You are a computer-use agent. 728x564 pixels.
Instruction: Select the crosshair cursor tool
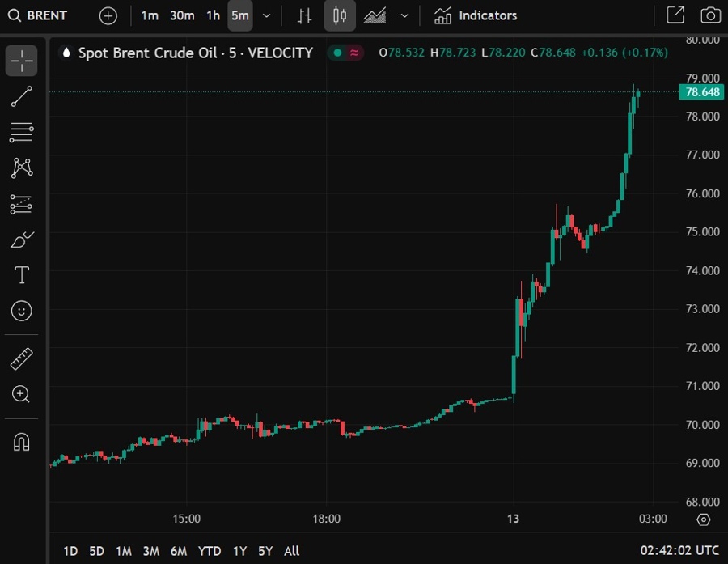(x=22, y=61)
